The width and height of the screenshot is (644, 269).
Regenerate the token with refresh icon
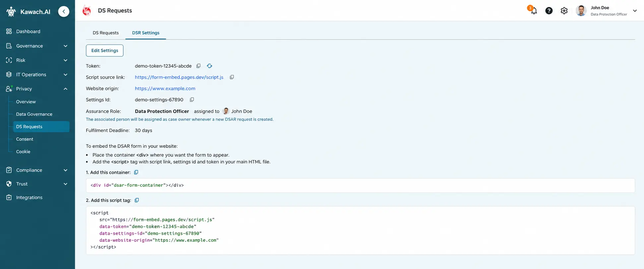(209, 66)
